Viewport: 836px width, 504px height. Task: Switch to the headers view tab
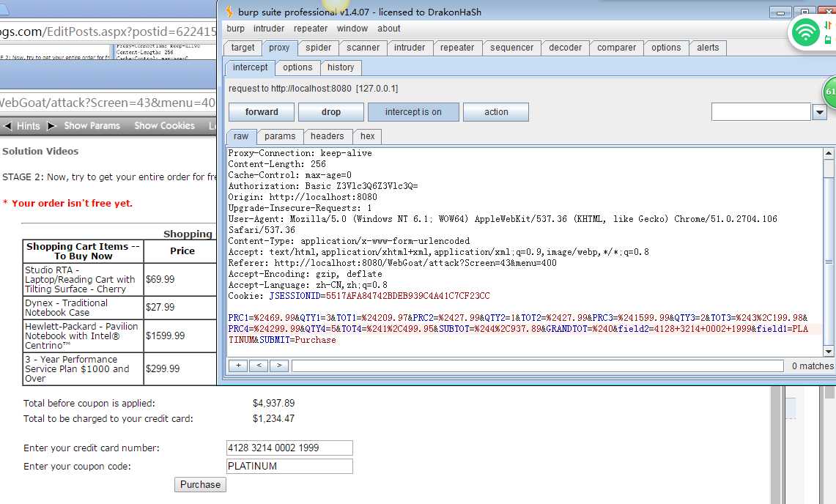point(328,136)
